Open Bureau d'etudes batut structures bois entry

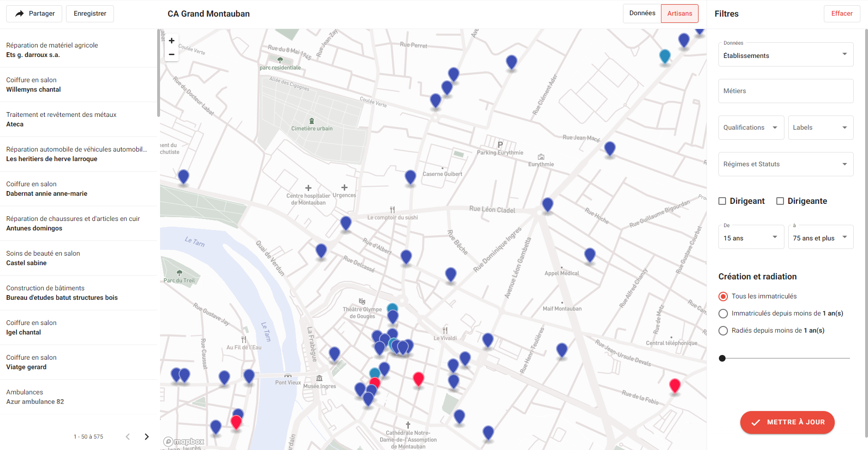(x=79, y=293)
